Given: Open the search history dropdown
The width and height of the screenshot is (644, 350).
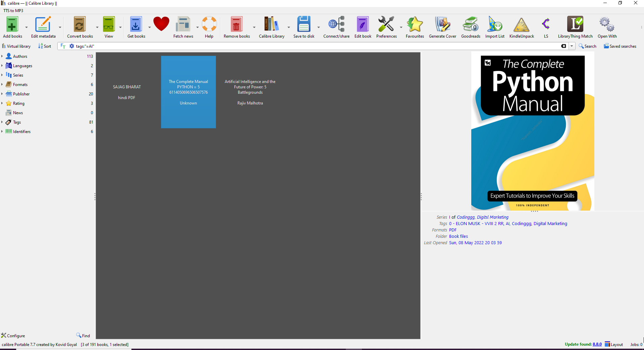Looking at the screenshot, I should [x=572, y=46].
